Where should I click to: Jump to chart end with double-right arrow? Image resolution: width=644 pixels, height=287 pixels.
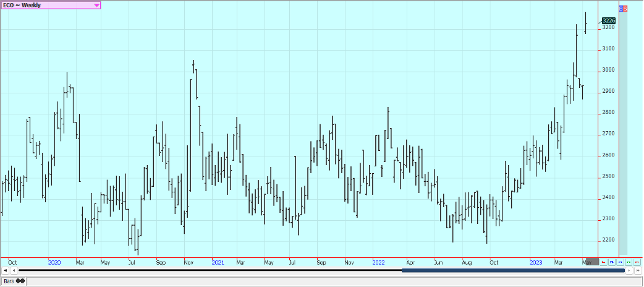click(x=638, y=270)
